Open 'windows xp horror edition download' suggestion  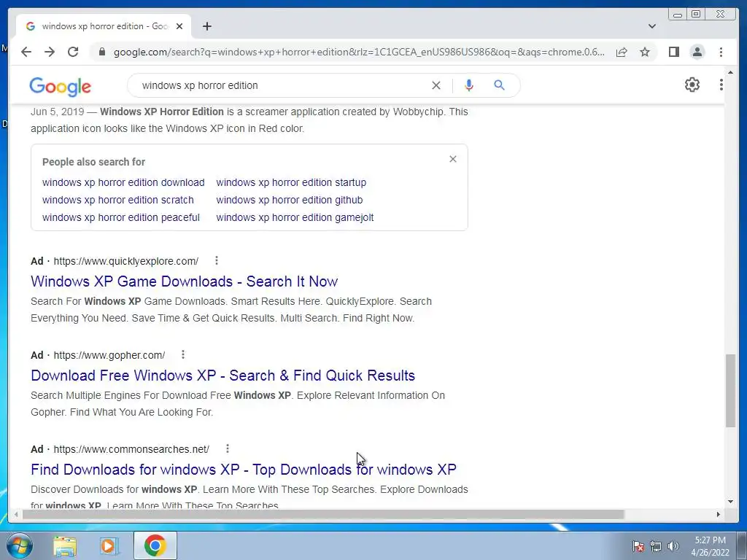(123, 182)
